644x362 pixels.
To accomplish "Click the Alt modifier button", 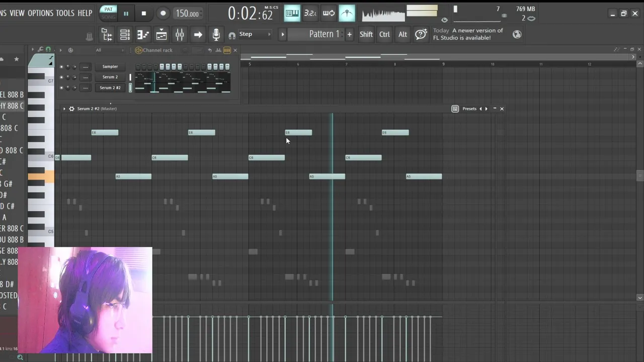I will click(x=403, y=34).
